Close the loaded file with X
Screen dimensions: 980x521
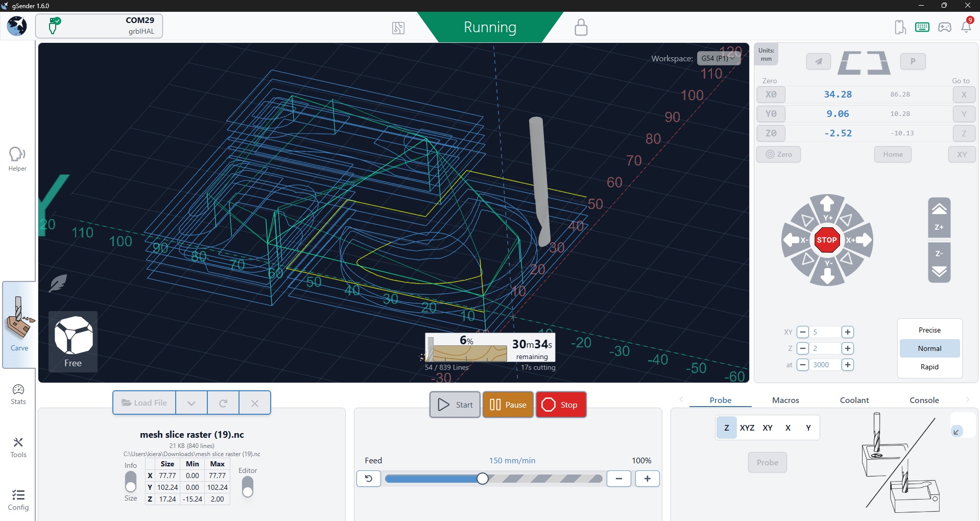[x=255, y=402]
